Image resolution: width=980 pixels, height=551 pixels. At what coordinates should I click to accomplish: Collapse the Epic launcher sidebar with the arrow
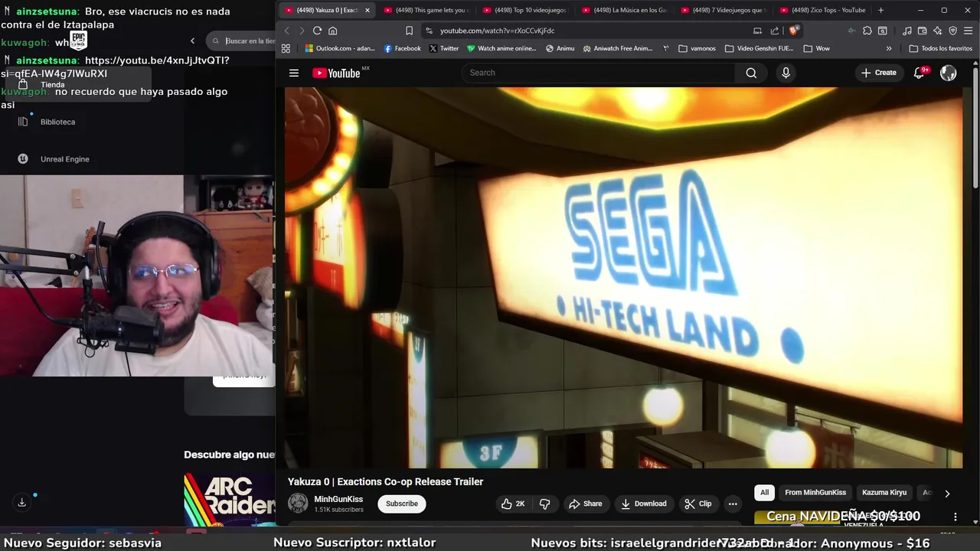(192, 41)
